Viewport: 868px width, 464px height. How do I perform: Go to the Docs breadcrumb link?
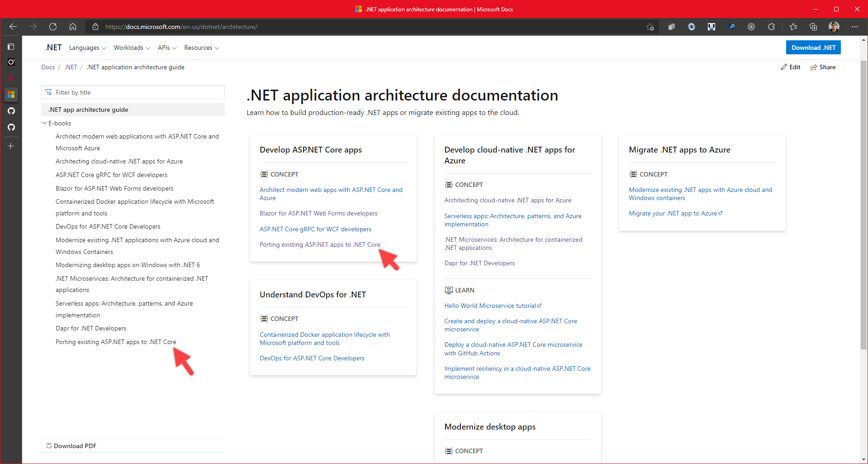pyautogui.click(x=48, y=67)
